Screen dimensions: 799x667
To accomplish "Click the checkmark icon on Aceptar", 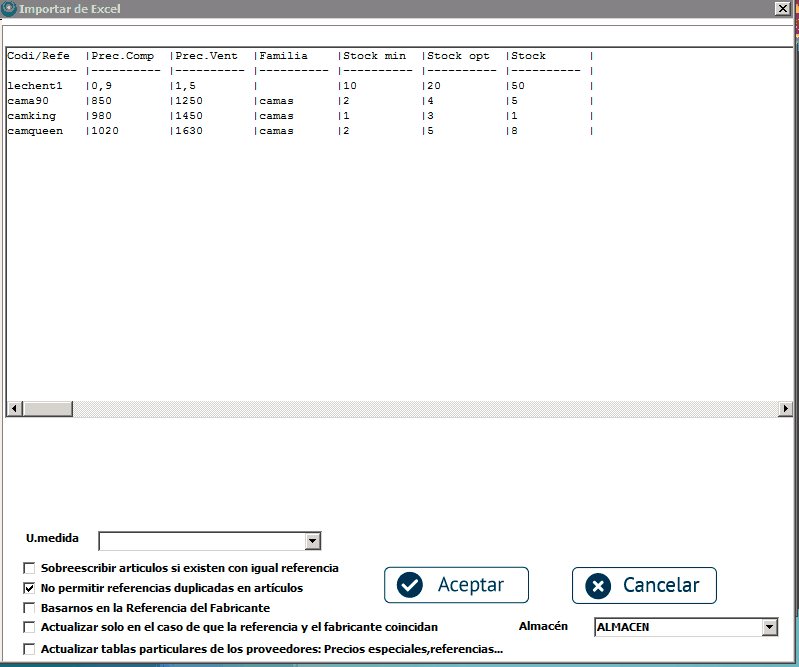I will pos(410,585).
